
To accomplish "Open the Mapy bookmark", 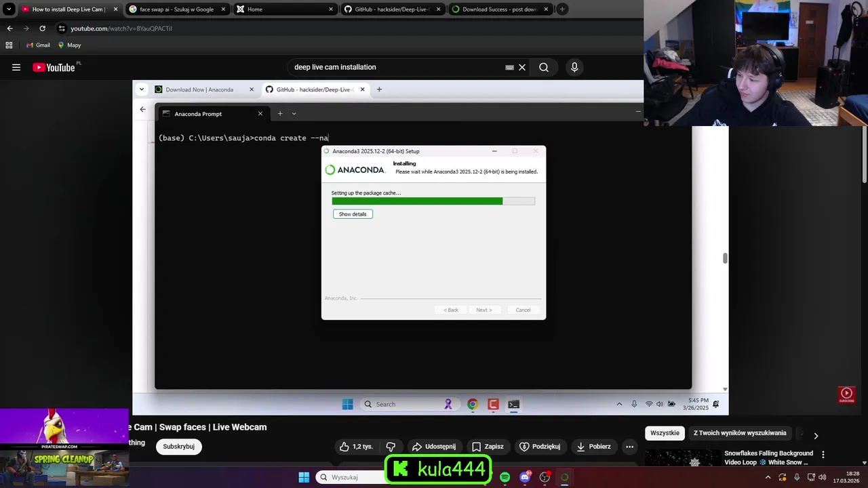I will (69, 45).
